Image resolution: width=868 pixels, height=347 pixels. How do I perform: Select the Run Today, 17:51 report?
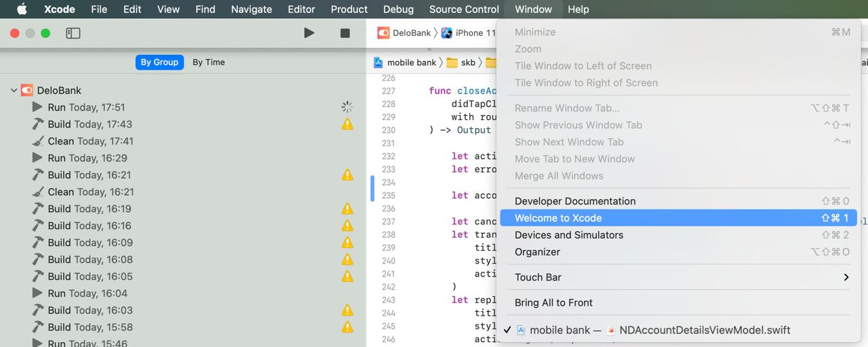183,107
